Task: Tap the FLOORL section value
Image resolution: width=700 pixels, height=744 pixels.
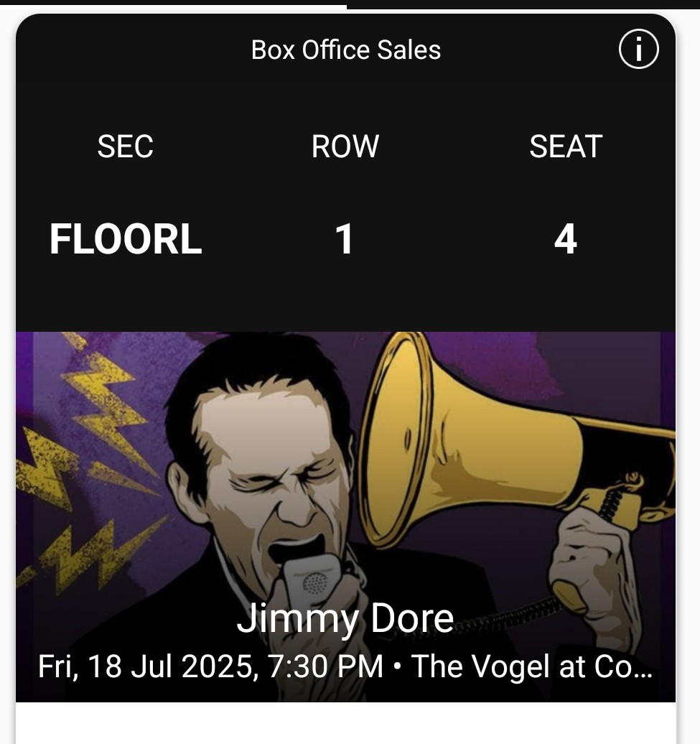Action: tap(126, 239)
